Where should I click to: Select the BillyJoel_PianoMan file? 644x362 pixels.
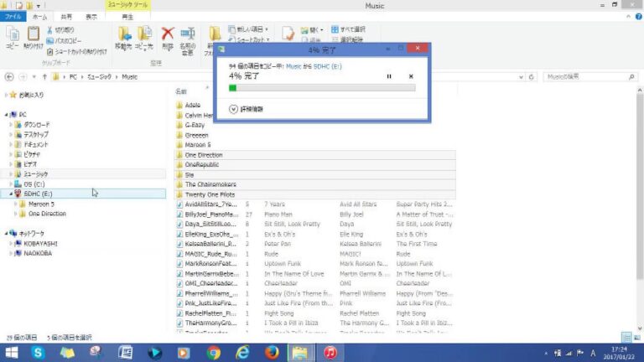click(x=211, y=215)
